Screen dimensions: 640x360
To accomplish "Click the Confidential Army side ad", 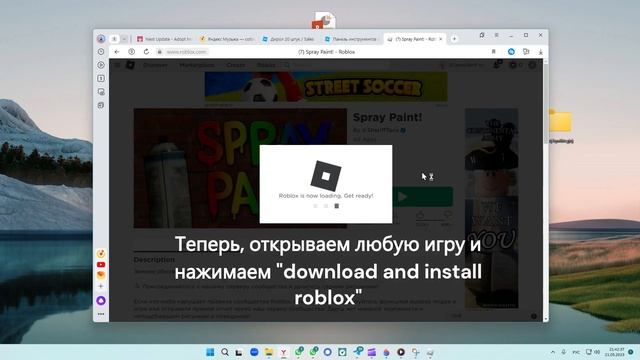I will click(x=491, y=208).
